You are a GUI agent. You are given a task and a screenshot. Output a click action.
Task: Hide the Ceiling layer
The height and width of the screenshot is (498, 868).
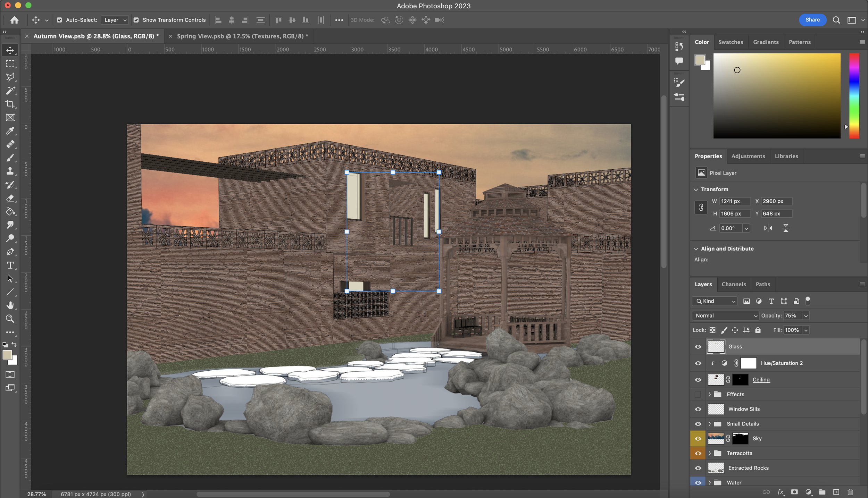698,380
